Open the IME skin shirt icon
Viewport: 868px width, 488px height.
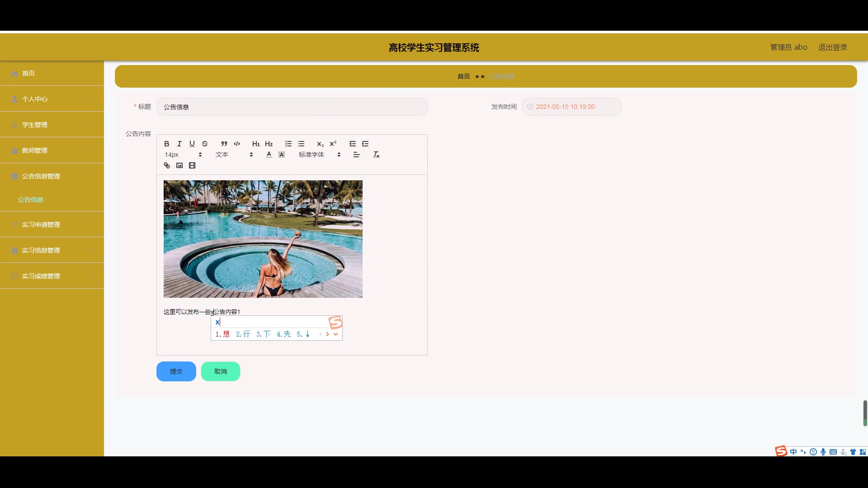pyautogui.click(x=853, y=452)
